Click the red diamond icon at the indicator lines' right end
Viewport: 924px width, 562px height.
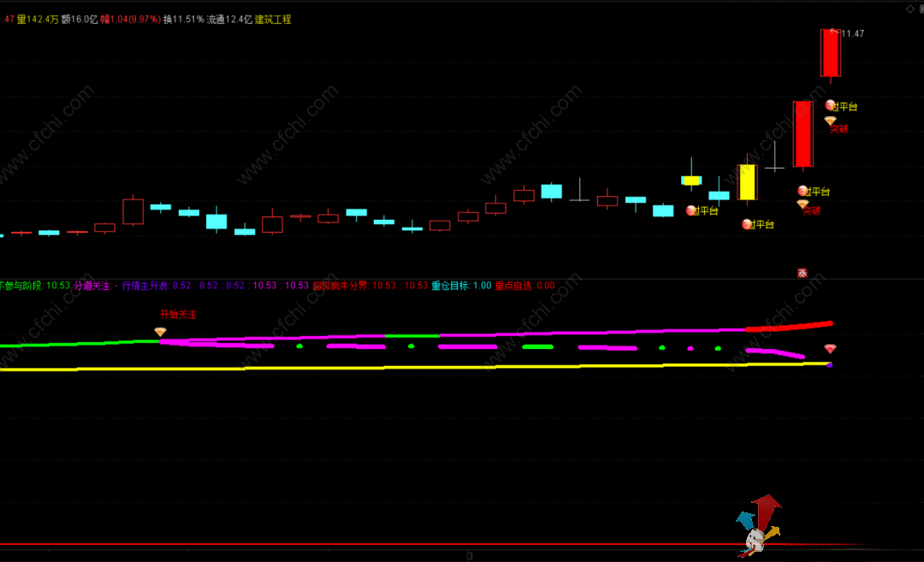pos(830,349)
